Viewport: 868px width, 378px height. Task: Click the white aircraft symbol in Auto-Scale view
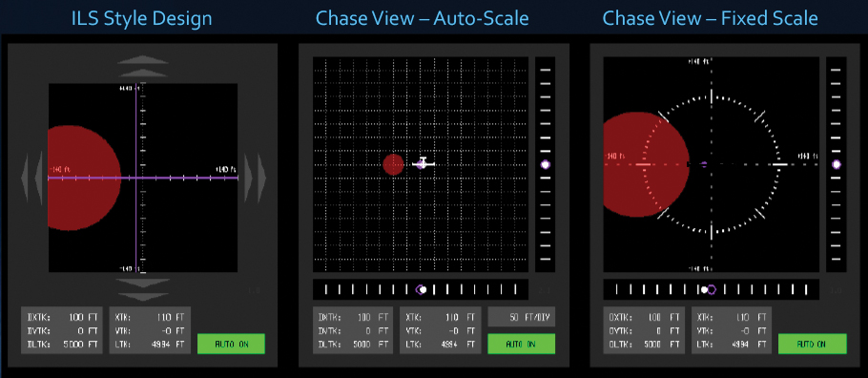point(424,163)
